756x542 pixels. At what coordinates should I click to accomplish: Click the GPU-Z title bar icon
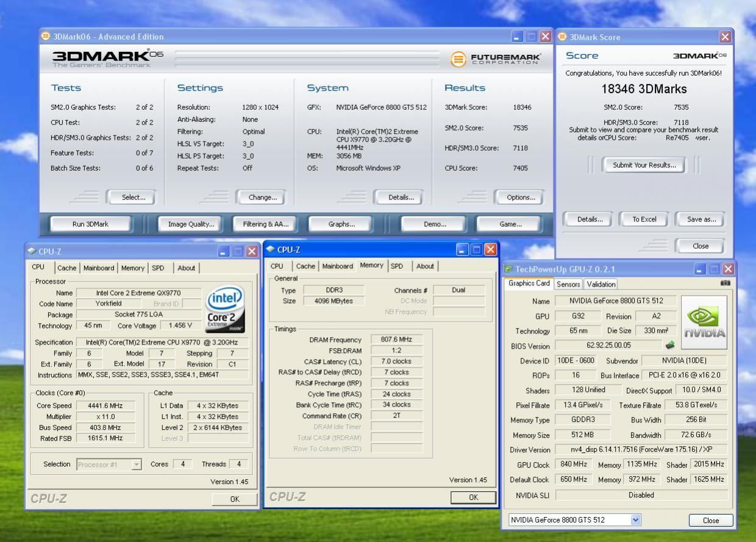508,268
